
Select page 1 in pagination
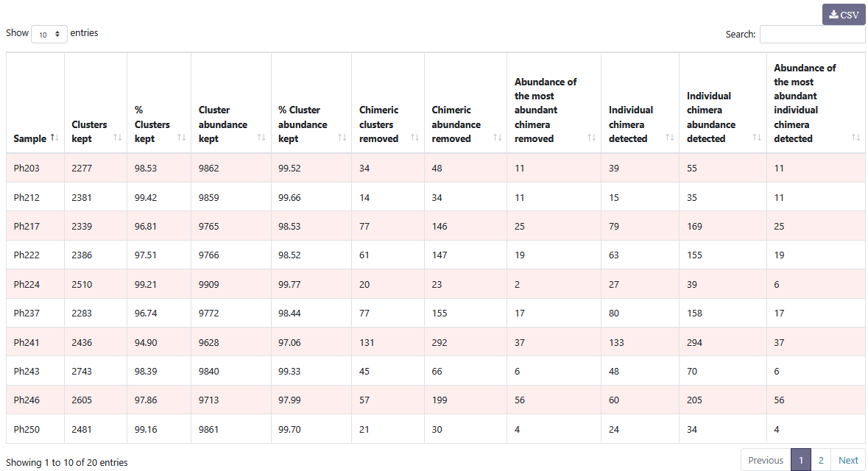[800, 460]
